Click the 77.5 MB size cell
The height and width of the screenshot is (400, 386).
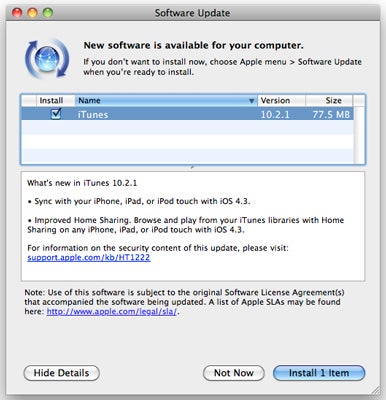point(331,114)
